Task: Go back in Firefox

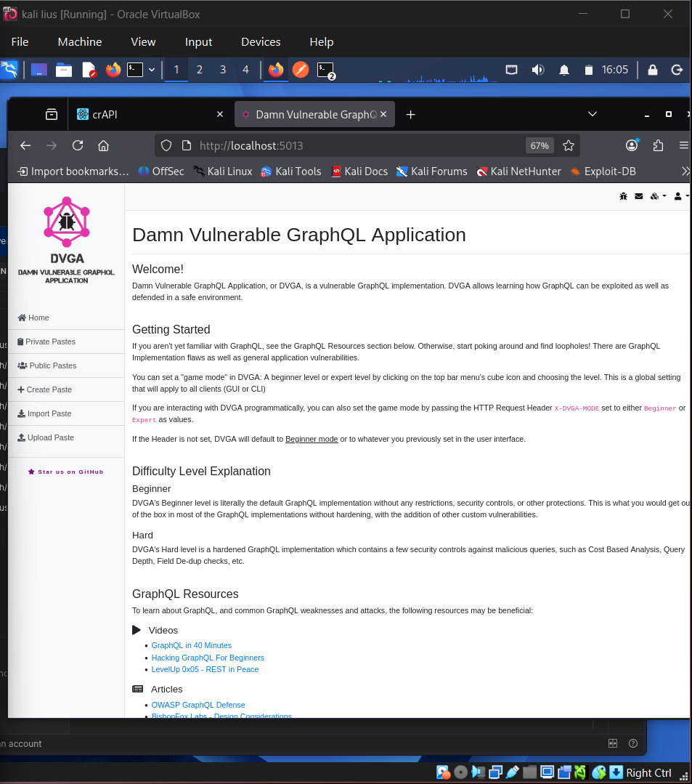Action: pyautogui.click(x=25, y=145)
